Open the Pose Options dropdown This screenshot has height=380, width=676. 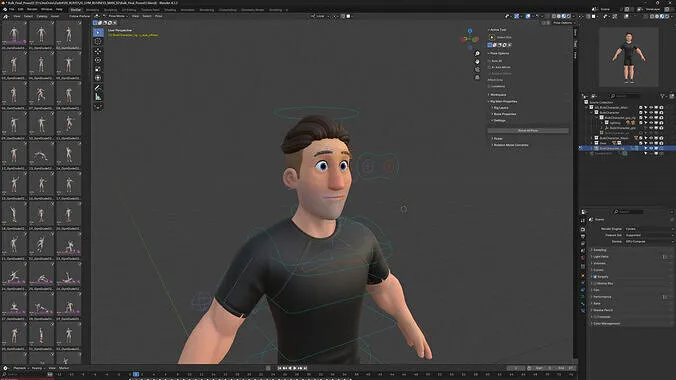click(x=562, y=22)
